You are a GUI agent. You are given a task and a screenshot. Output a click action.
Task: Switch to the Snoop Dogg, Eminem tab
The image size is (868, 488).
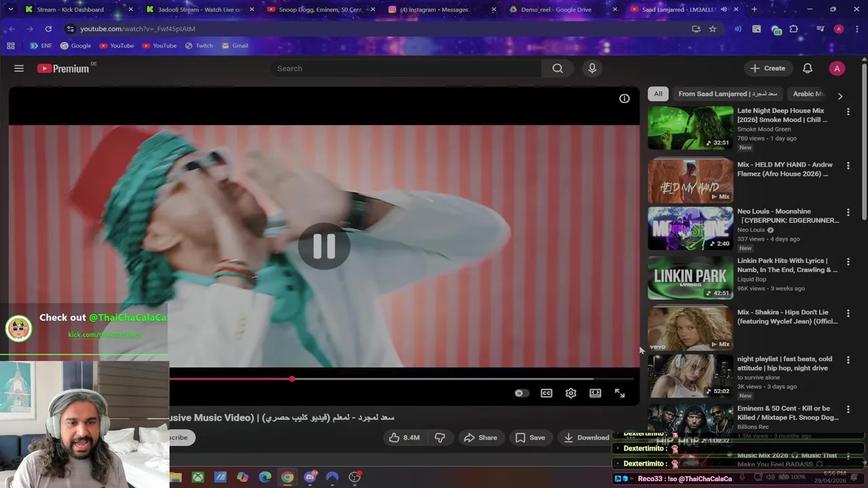pyautogui.click(x=320, y=9)
